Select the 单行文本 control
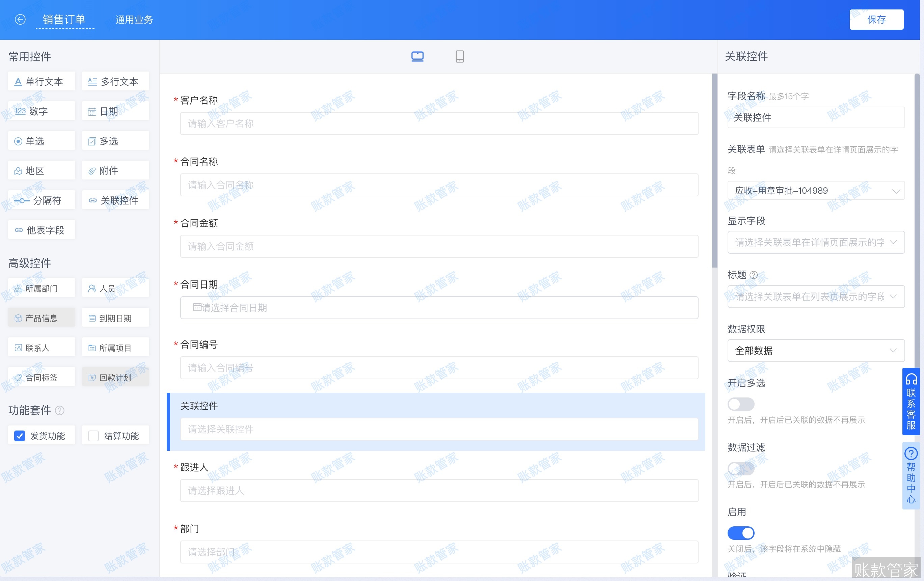Image resolution: width=924 pixels, height=581 pixels. (41, 81)
